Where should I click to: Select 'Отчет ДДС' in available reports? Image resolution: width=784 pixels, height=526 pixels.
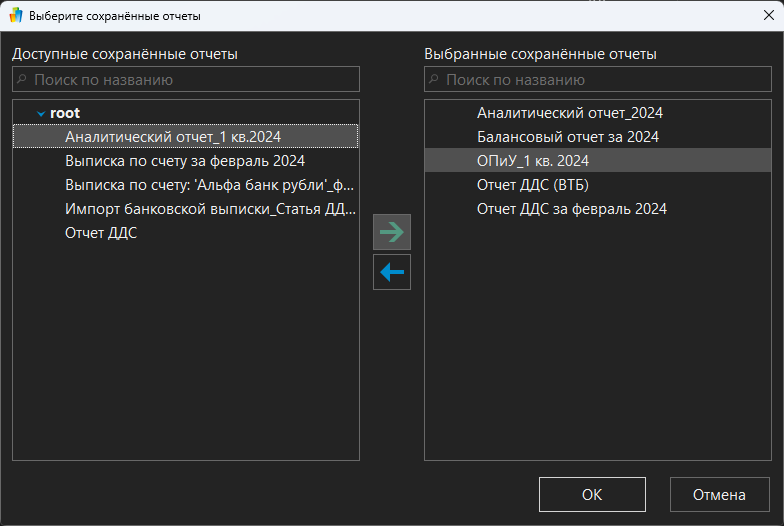pyautogui.click(x=101, y=233)
